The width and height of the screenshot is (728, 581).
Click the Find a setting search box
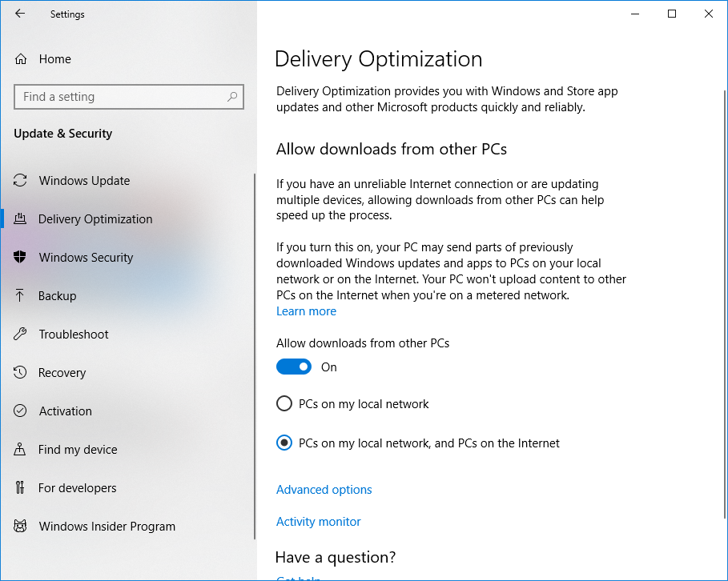point(129,97)
